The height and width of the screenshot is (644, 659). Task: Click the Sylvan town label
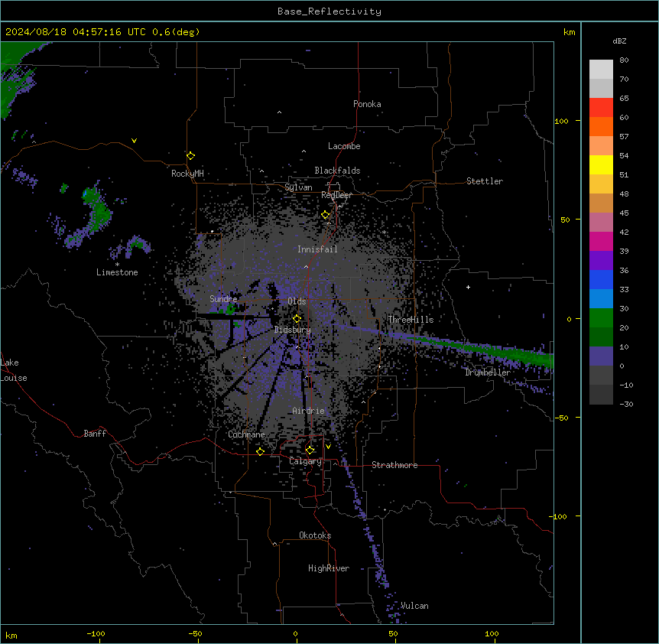point(298,187)
